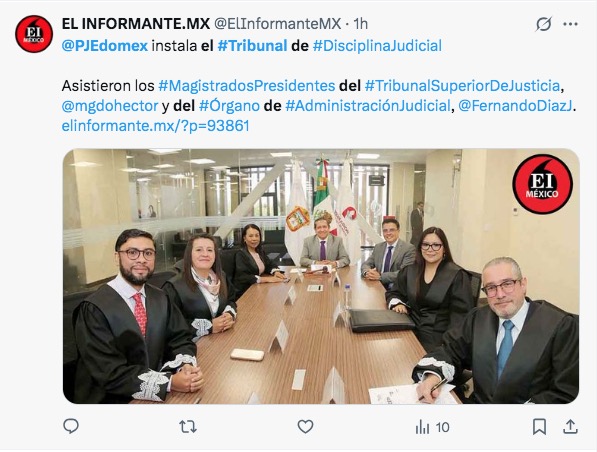This screenshot has width=597, height=452.
Task: Open #TribunalSuperiorDeJusticia hashtag link
Action: click(462, 86)
